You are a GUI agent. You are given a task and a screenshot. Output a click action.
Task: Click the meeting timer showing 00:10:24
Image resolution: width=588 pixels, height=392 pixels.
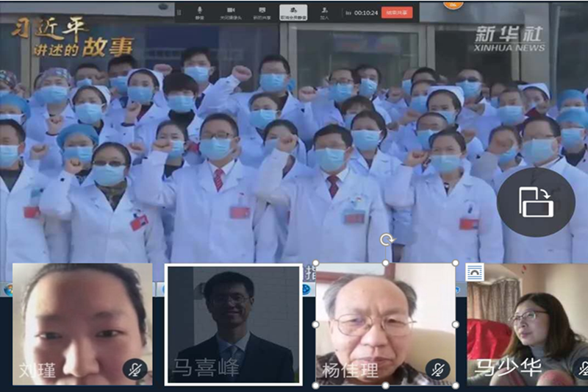[x=365, y=13]
